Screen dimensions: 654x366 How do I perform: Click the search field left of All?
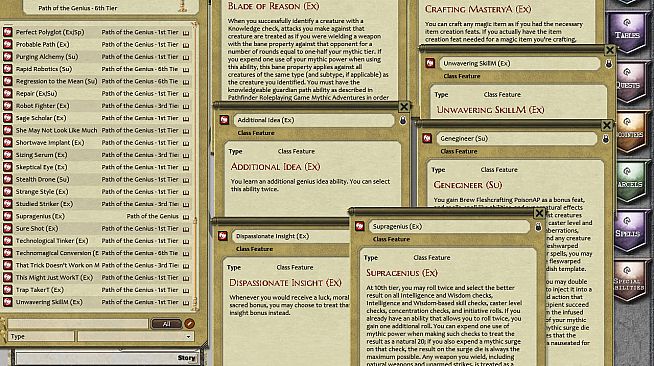tap(78, 324)
